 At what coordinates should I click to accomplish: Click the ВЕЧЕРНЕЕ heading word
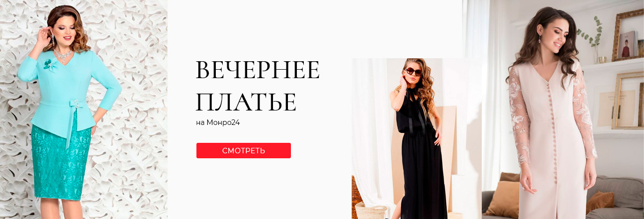click(x=258, y=70)
